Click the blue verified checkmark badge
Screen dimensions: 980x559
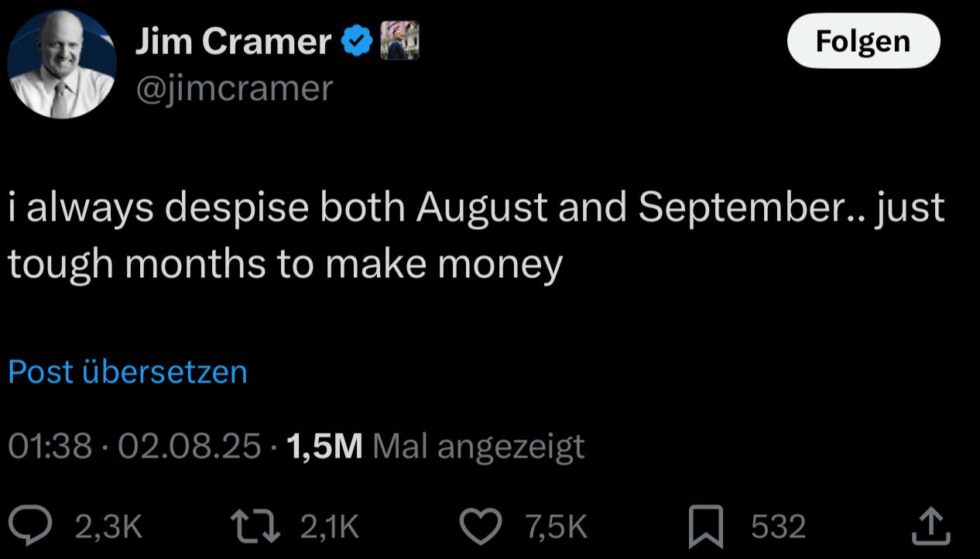tap(358, 41)
